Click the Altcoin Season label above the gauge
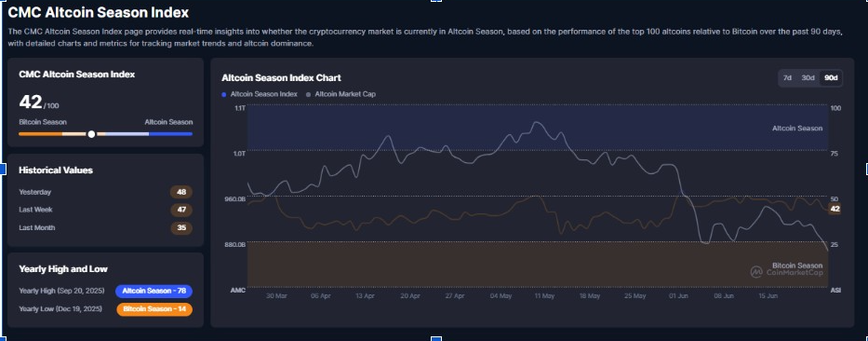868x341 pixels. pyautogui.click(x=168, y=122)
